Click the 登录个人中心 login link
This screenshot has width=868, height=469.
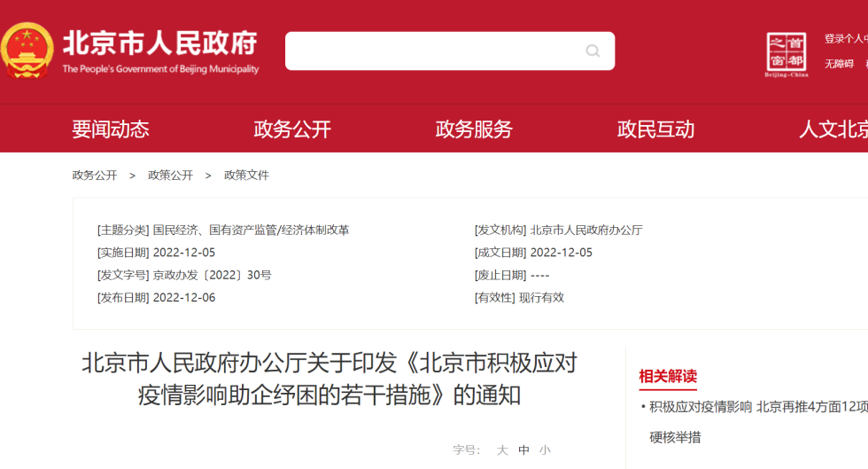pyautogui.click(x=846, y=39)
